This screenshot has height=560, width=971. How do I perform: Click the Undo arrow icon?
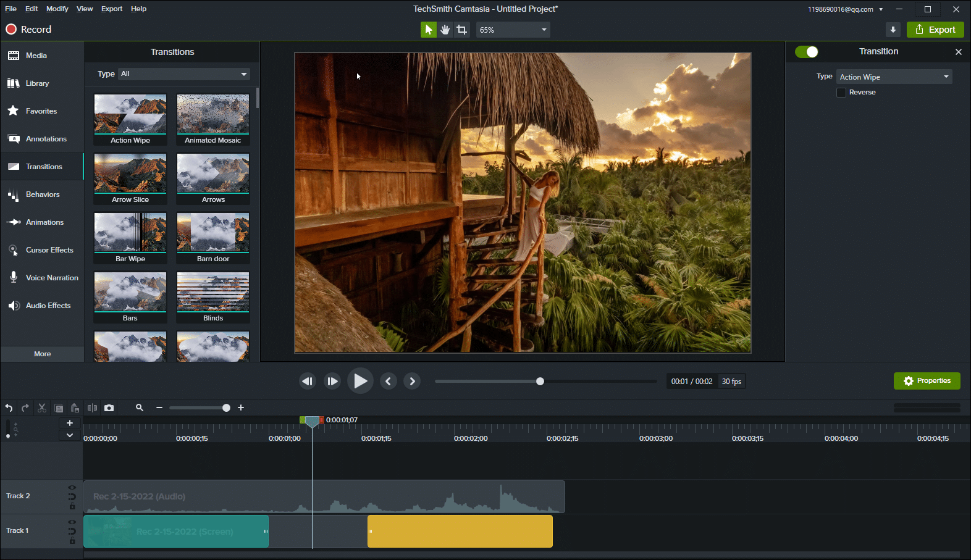pos(9,408)
